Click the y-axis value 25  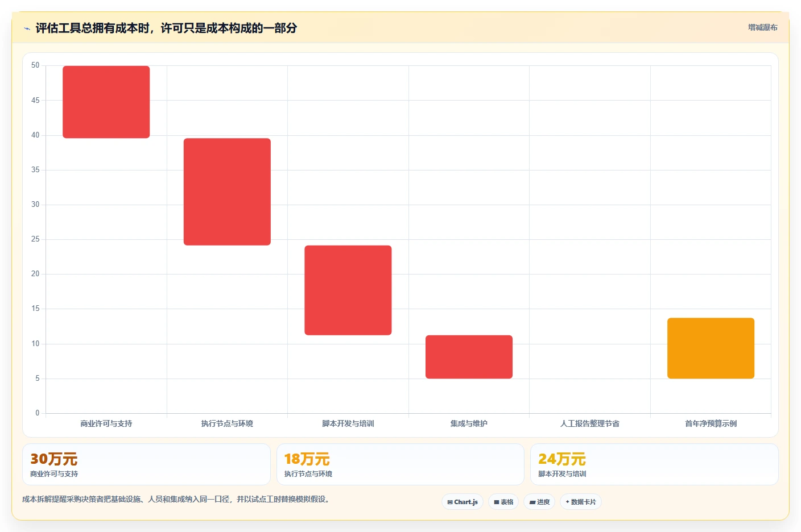tap(35, 239)
